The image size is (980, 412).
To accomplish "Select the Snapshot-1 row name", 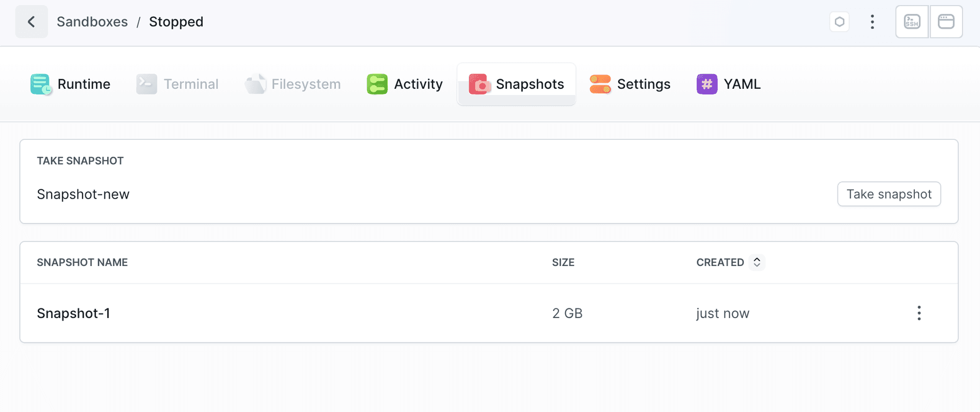I will [73, 313].
